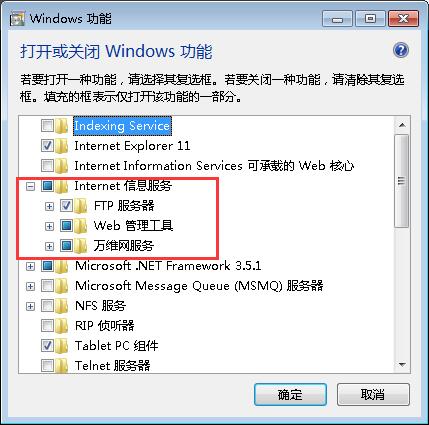
Task: Click the folder icon beside Web 管理工具
Action: [81, 226]
